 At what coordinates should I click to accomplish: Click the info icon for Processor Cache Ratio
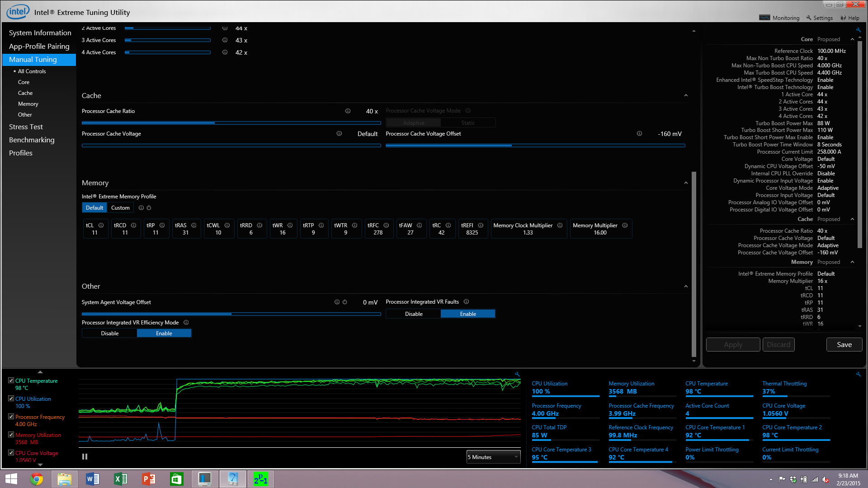pos(348,111)
